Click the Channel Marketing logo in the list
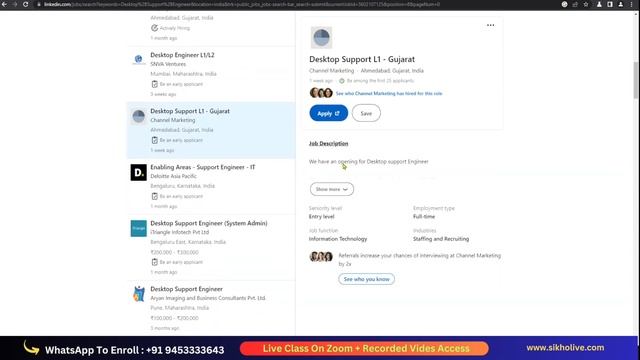This screenshot has height=360, width=640. click(138, 116)
